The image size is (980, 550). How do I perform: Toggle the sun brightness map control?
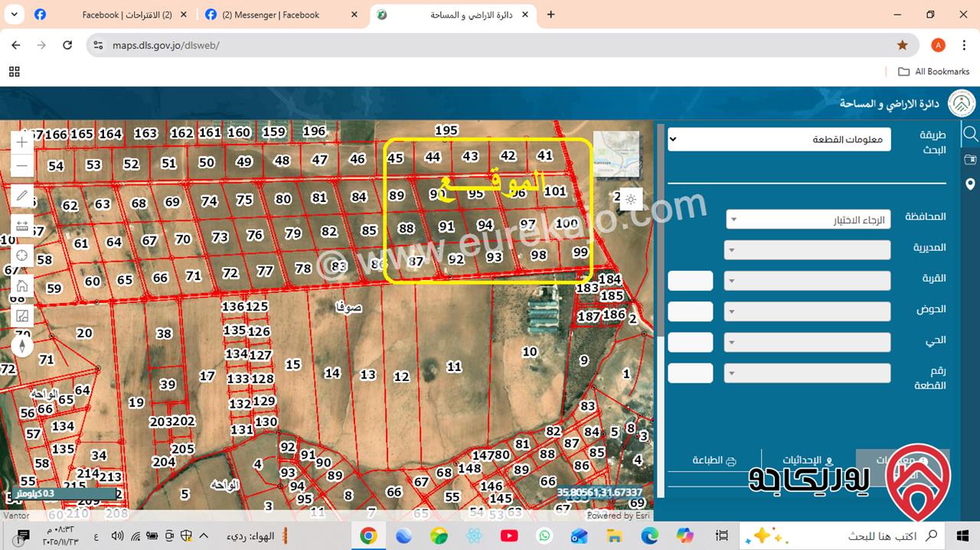[x=631, y=200]
